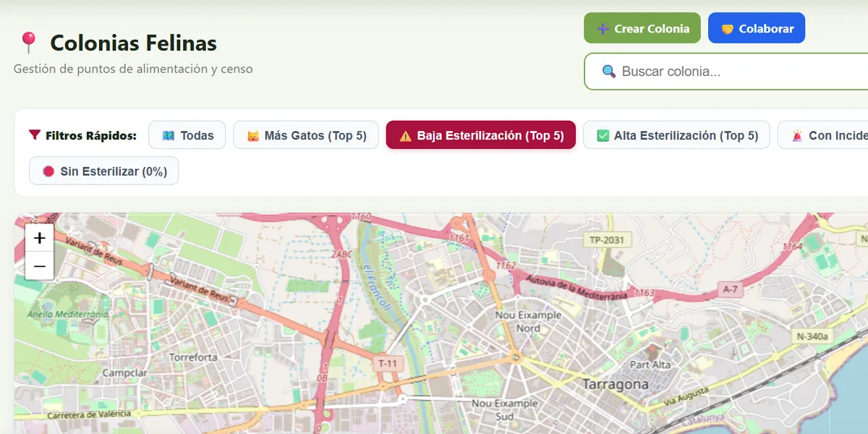The height and width of the screenshot is (434, 868).
Task: Click the Crear Colonia button
Action: (x=642, y=28)
